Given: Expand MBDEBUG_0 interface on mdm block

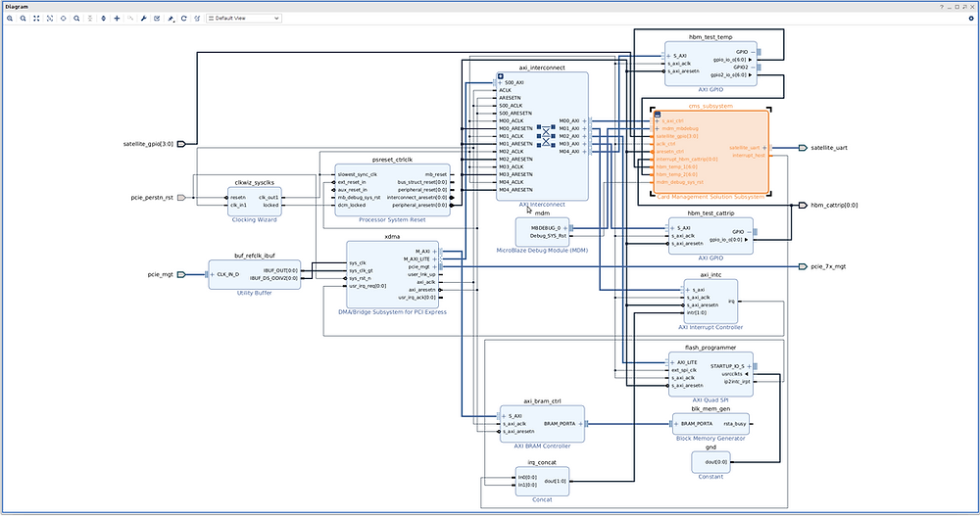Looking at the screenshot, I should click(565, 228).
